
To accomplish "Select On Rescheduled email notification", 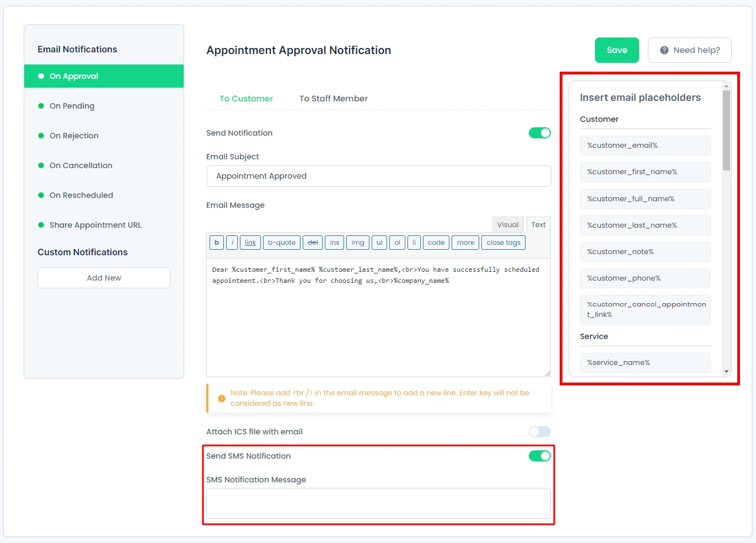I will [x=81, y=195].
